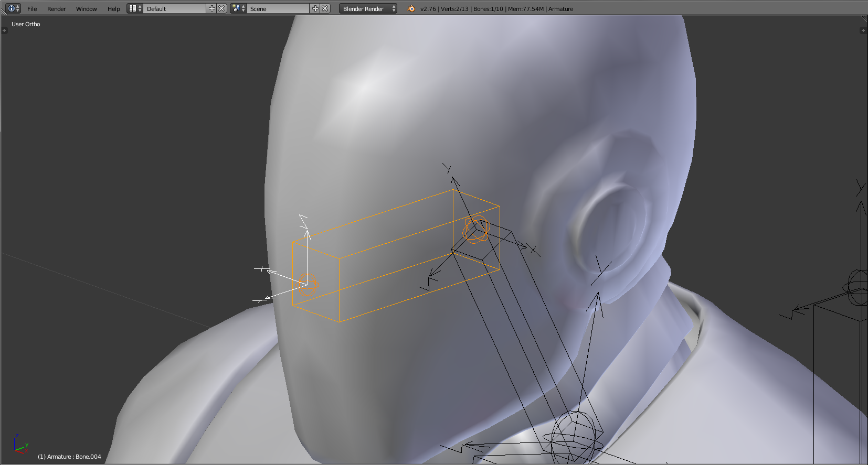Viewport: 868px width, 465px height.
Task: Click the top-right viewport split corner widget
Action: (x=864, y=19)
